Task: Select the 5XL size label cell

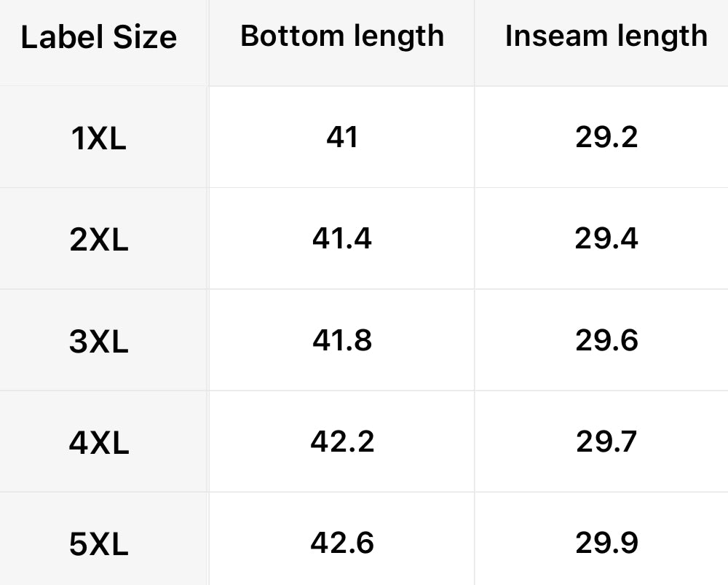Action: pyautogui.click(x=99, y=544)
